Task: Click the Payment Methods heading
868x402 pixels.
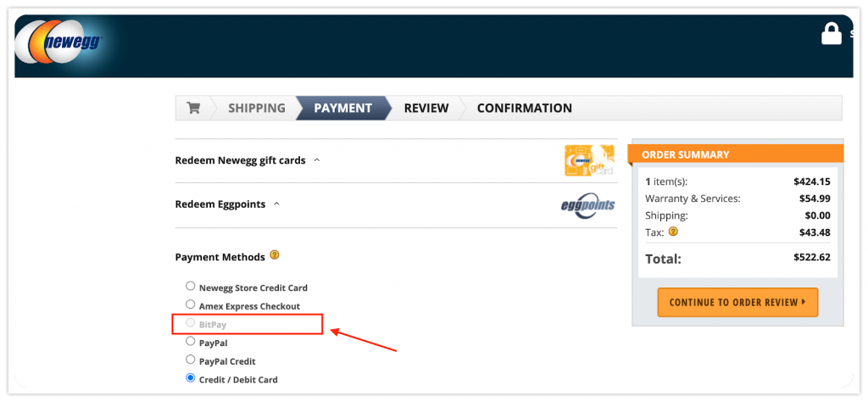Action: click(x=220, y=258)
